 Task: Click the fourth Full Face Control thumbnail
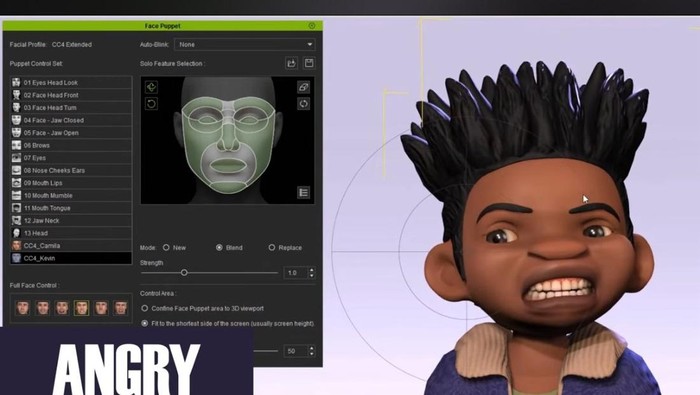(81, 308)
